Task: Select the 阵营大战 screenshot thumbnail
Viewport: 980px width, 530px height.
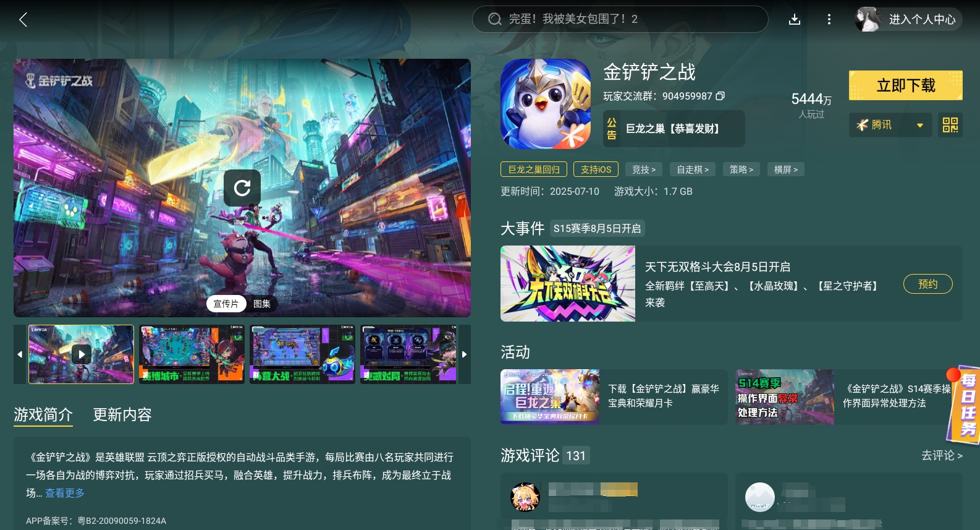Action: coord(302,354)
